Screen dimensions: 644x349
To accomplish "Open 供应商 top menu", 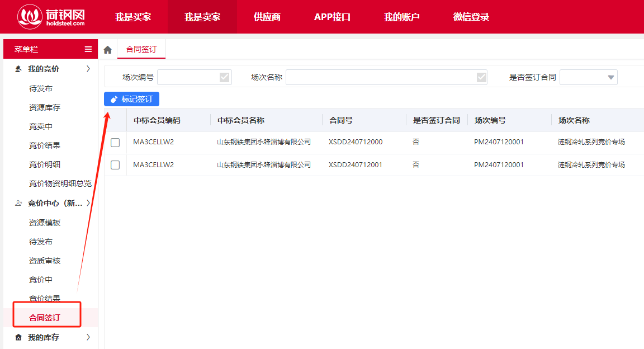I will [267, 17].
